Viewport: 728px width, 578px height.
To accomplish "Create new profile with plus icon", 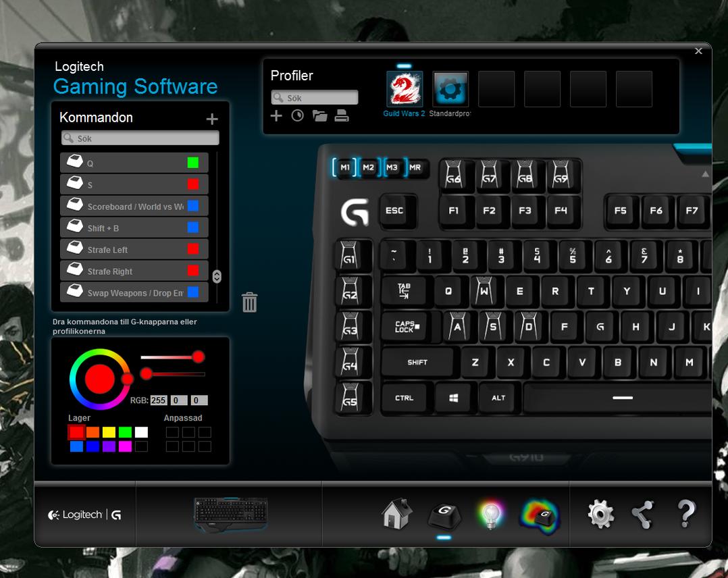I will [276, 115].
